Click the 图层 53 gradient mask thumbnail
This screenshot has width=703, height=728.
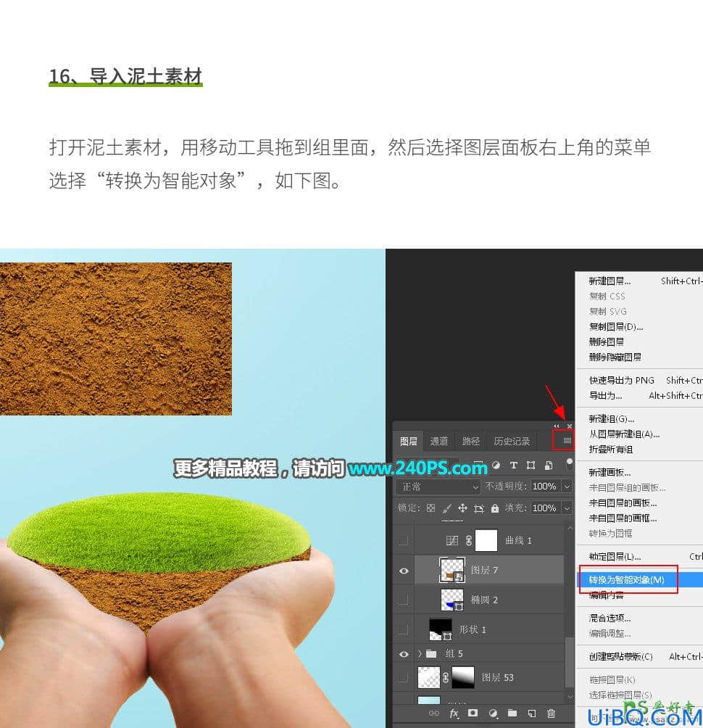[462, 677]
